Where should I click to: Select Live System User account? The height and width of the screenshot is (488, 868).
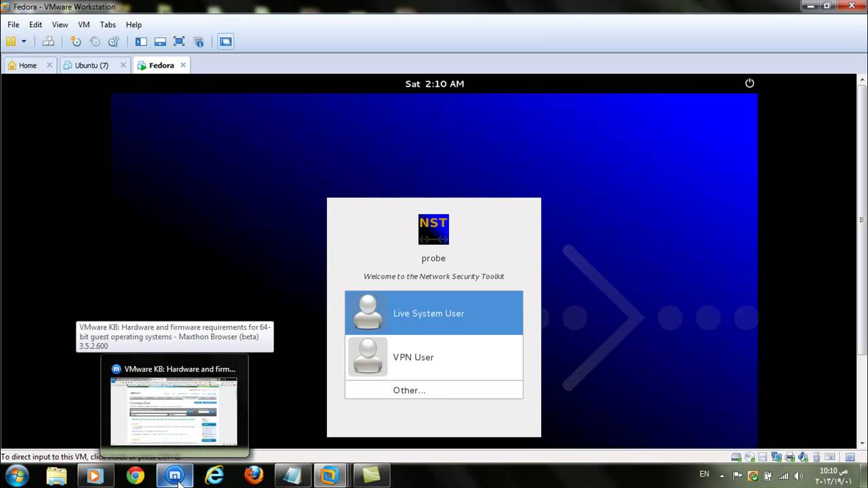(x=434, y=313)
